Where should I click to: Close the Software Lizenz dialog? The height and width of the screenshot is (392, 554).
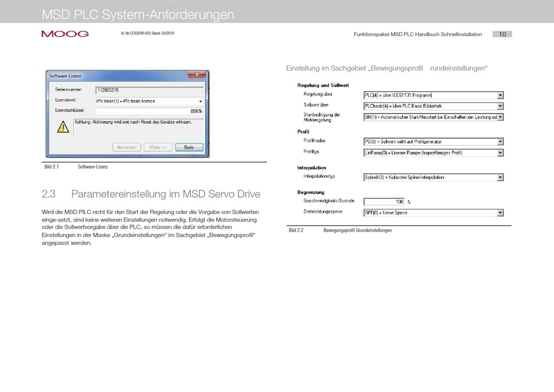[197, 74]
